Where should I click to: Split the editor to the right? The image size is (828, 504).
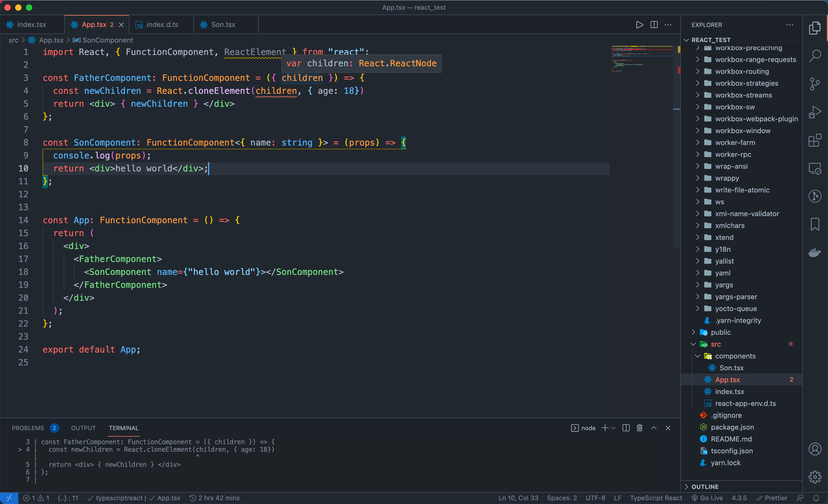tap(654, 25)
